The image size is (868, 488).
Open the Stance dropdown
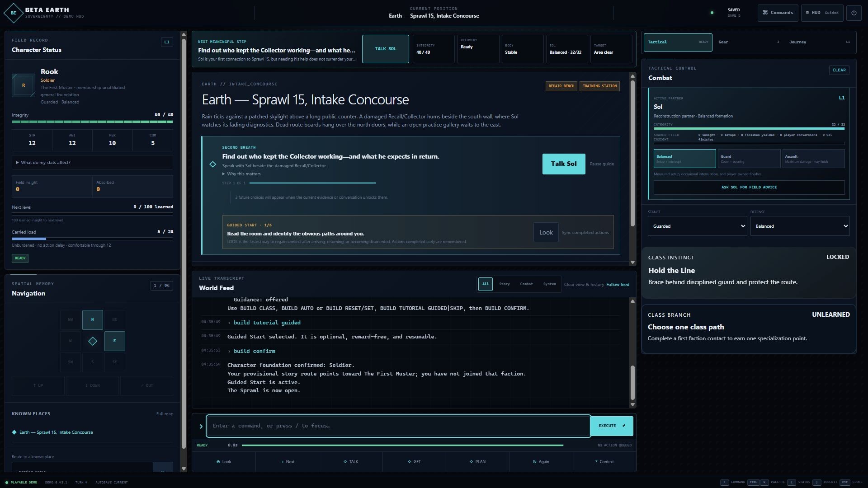click(x=697, y=226)
